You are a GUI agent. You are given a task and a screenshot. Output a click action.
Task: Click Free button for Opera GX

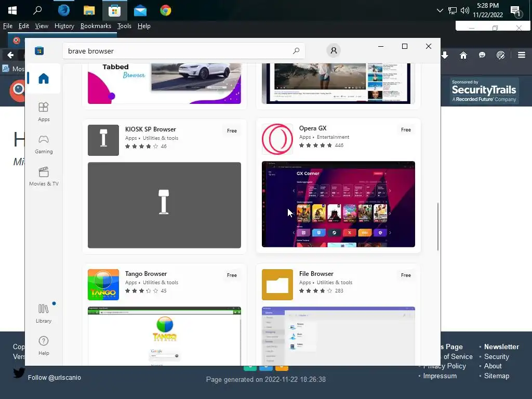pyautogui.click(x=406, y=129)
